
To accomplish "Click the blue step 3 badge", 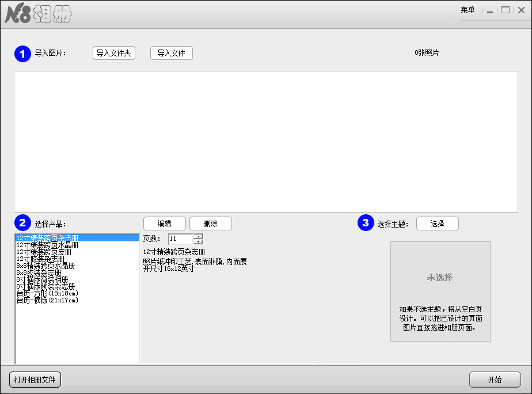I will click(367, 224).
